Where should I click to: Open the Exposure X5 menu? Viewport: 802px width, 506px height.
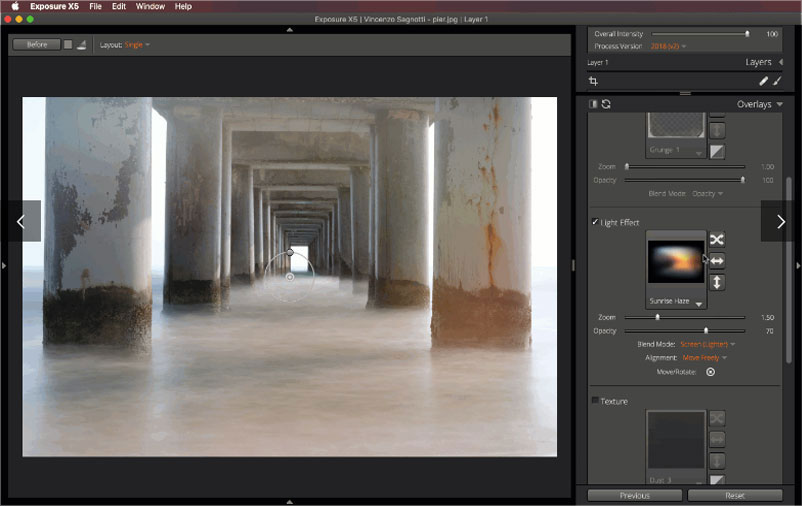(x=54, y=6)
